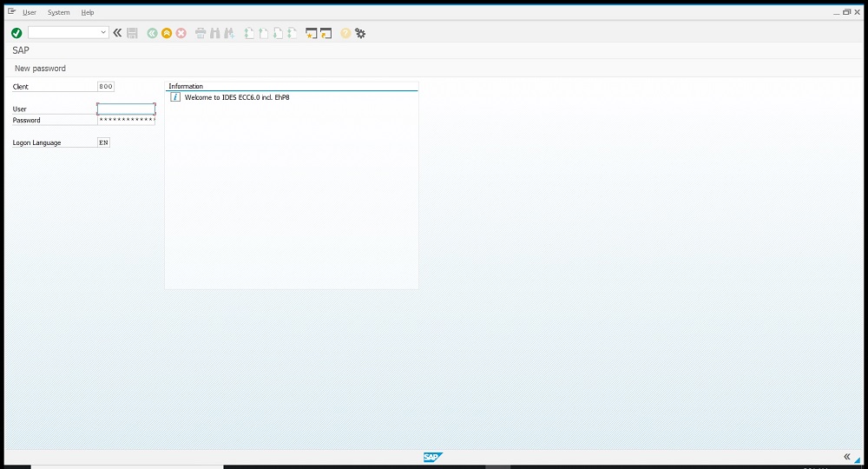Screen dimensions: 868x469
Task: Close the SAP window
Action: pyautogui.click(x=857, y=12)
